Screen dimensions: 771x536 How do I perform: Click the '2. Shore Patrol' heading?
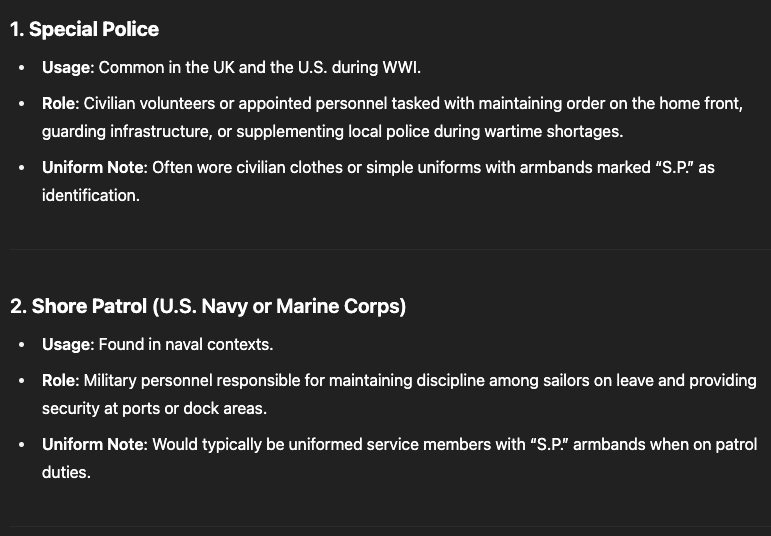pos(208,306)
